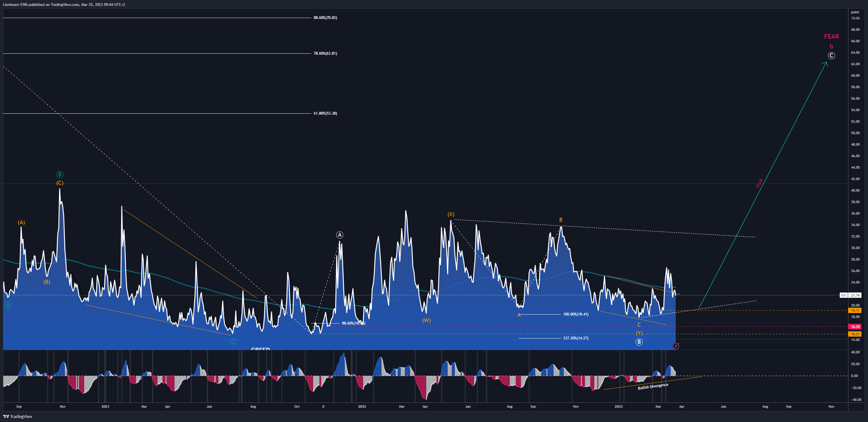Click the green arrowhead of projection arrow
Screen dimensions: 868x422
pos(825,64)
